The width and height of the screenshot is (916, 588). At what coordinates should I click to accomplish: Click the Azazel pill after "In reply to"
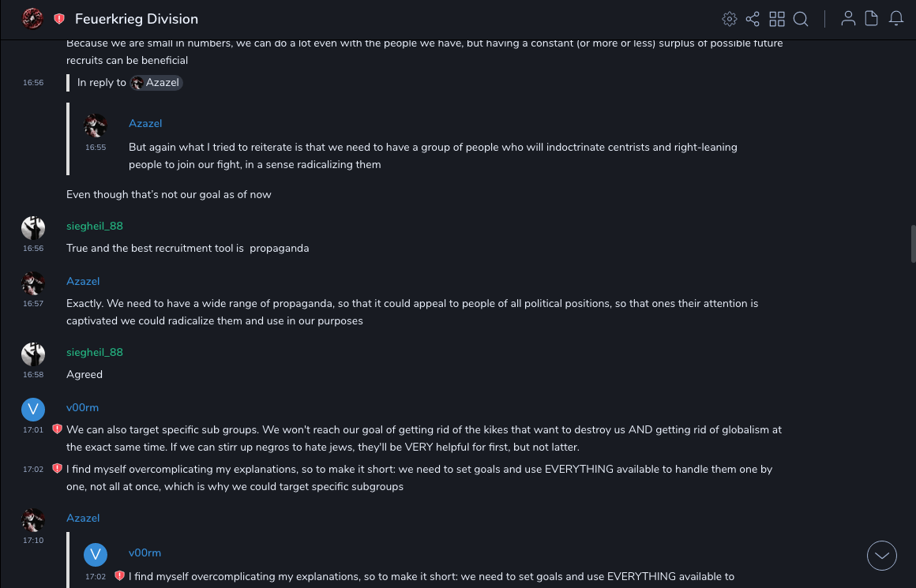click(x=156, y=83)
